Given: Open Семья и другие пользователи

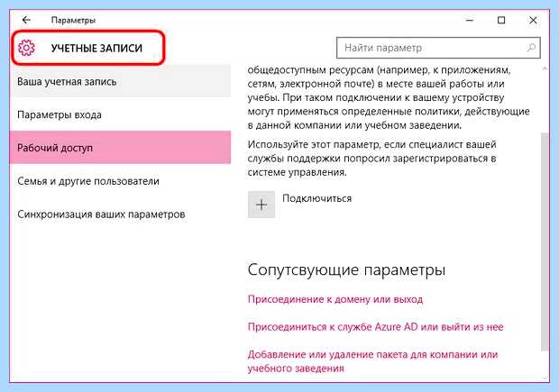Looking at the screenshot, I should click(121, 181).
